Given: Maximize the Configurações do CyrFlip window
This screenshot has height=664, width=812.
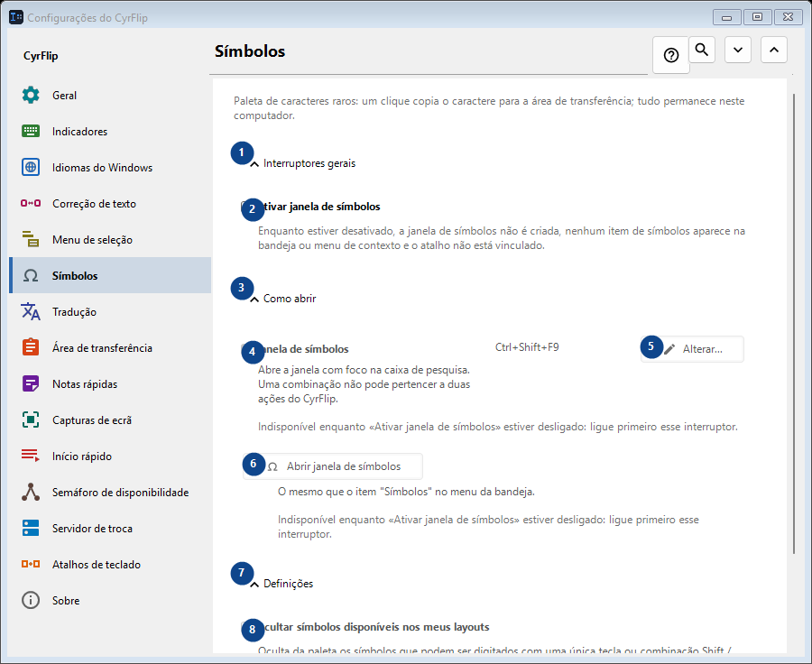Looking at the screenshot, I should coord(757,17).
